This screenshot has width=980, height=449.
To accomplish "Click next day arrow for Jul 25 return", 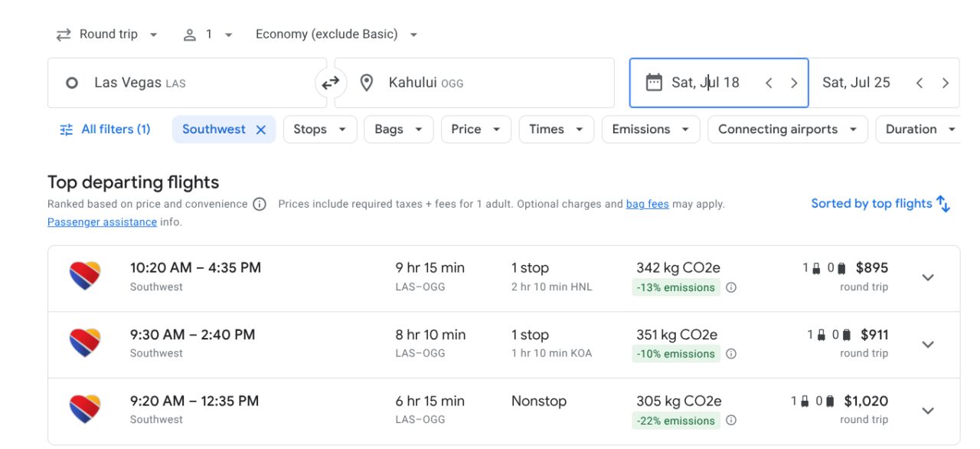I will click(945, 83).
